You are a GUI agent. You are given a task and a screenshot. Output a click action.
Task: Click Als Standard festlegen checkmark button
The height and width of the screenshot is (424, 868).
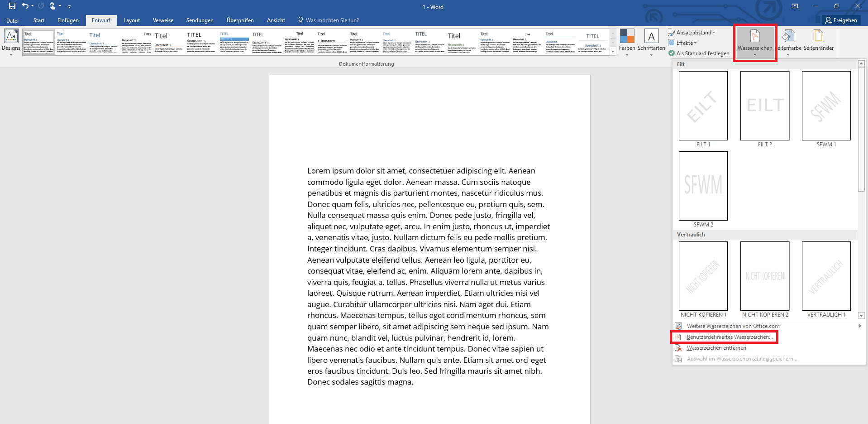(x=699, y=53)
